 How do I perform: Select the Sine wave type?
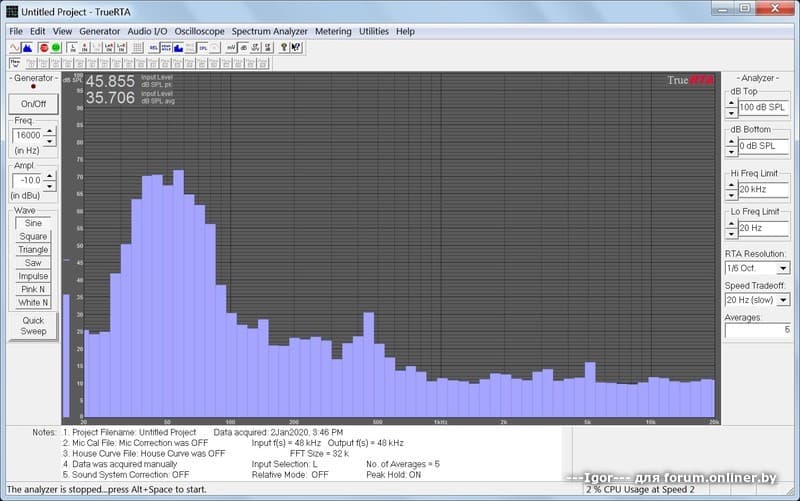click(33, 224)
